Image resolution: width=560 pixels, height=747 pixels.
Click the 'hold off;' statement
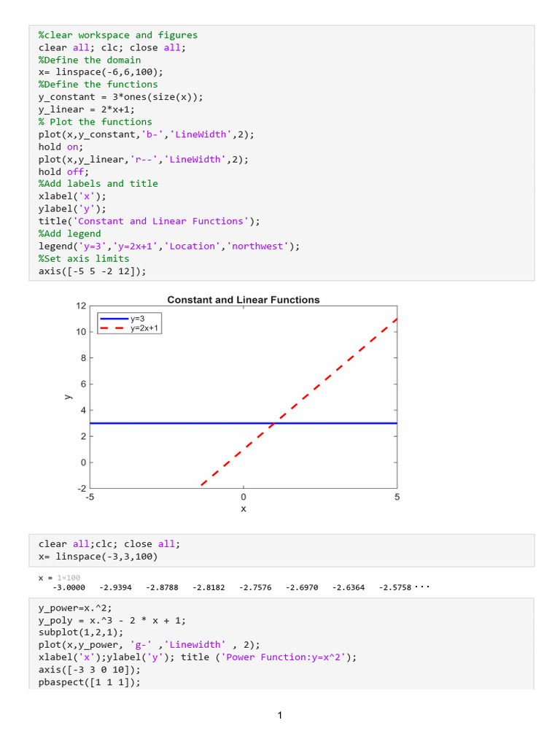pyautogui.click(x=63, y=171)
